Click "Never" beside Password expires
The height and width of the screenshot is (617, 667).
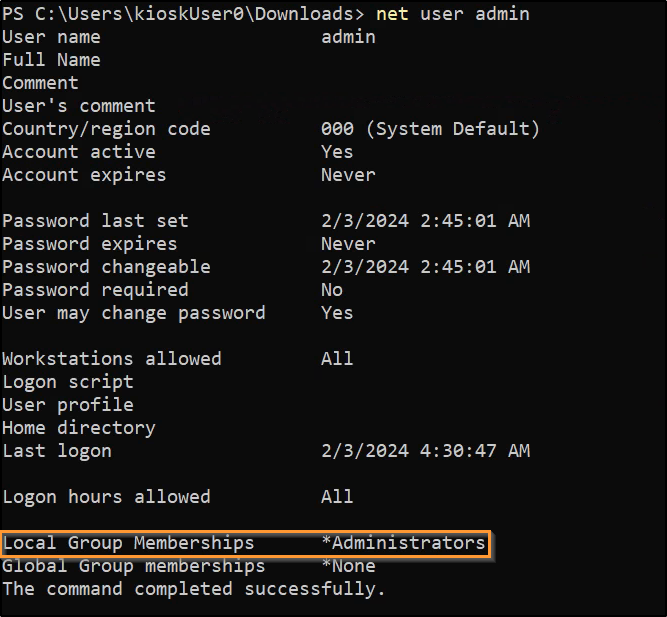point(348,244)
